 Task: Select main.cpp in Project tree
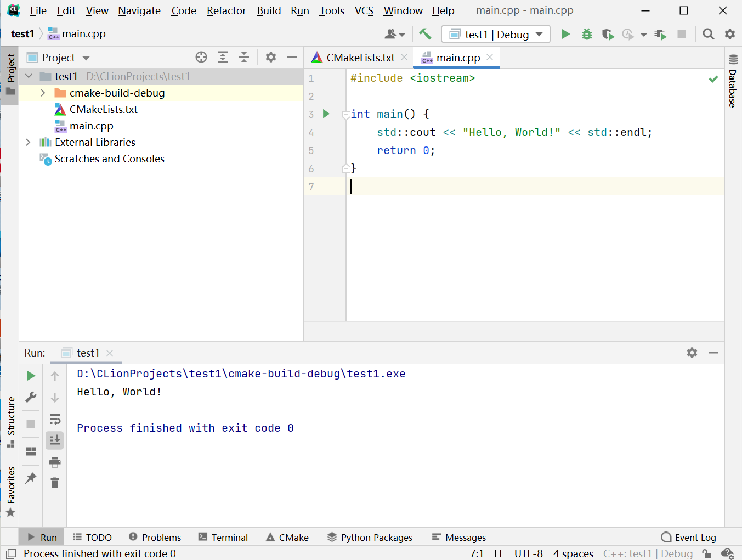91,126
